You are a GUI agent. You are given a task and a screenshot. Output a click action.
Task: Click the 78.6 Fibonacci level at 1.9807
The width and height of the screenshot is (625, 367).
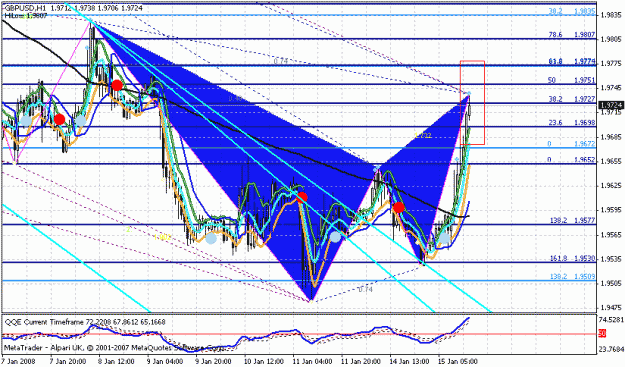click(572, 35)
